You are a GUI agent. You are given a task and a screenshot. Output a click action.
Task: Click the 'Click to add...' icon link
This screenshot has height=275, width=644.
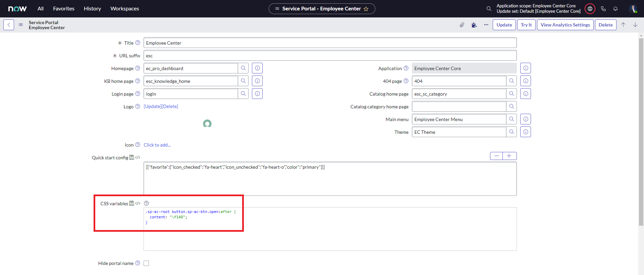[157, 145]
